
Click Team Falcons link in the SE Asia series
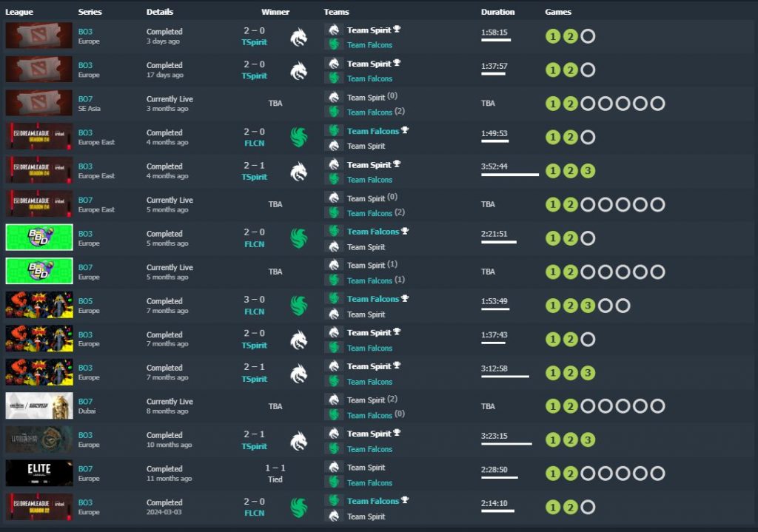[x=369, y=112]
